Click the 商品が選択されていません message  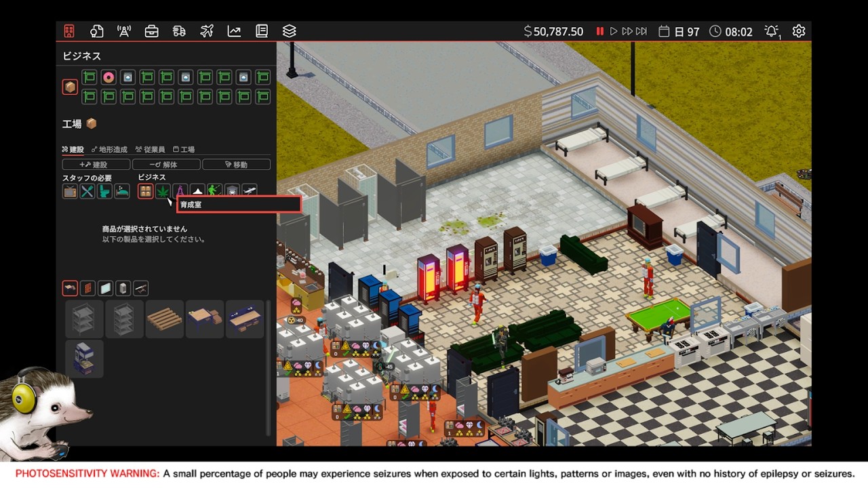[144, 229]
